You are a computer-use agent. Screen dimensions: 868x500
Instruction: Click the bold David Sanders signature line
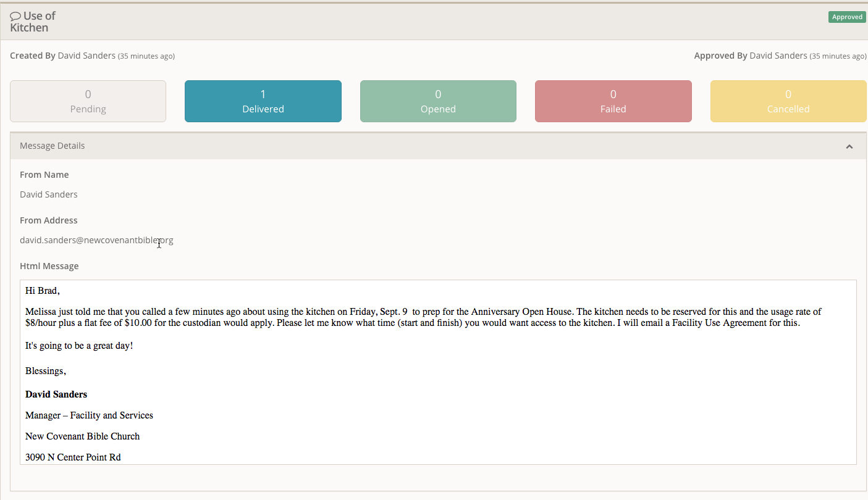(x=56, y=394)
